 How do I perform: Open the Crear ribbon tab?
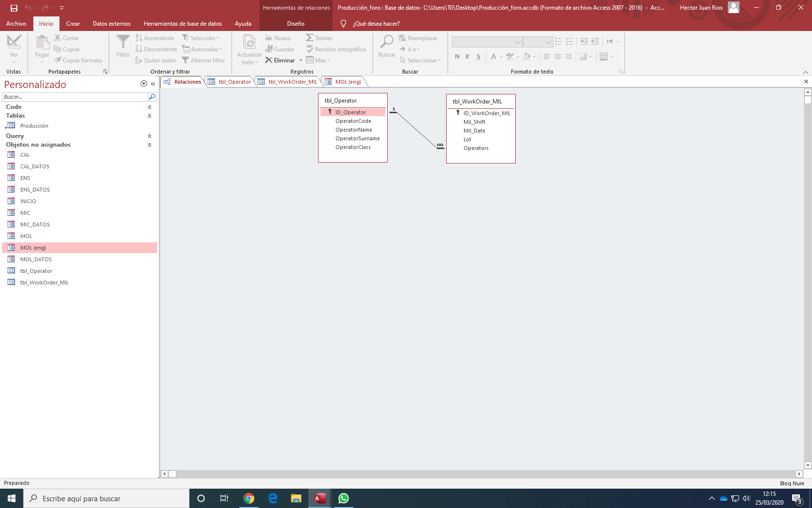[73, 24]
